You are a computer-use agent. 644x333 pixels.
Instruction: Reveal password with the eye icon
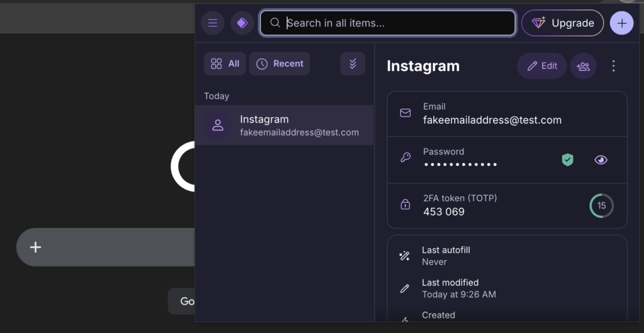601,160
